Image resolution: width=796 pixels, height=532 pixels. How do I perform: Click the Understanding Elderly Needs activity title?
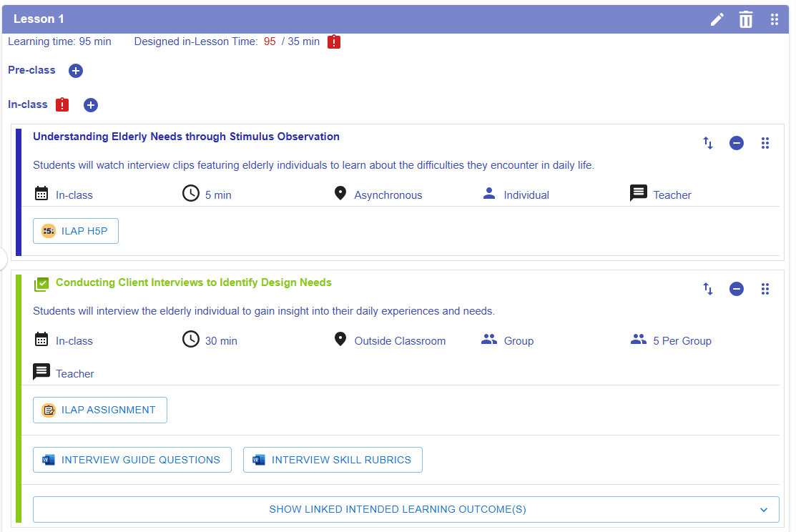click(x=186, y=137)
